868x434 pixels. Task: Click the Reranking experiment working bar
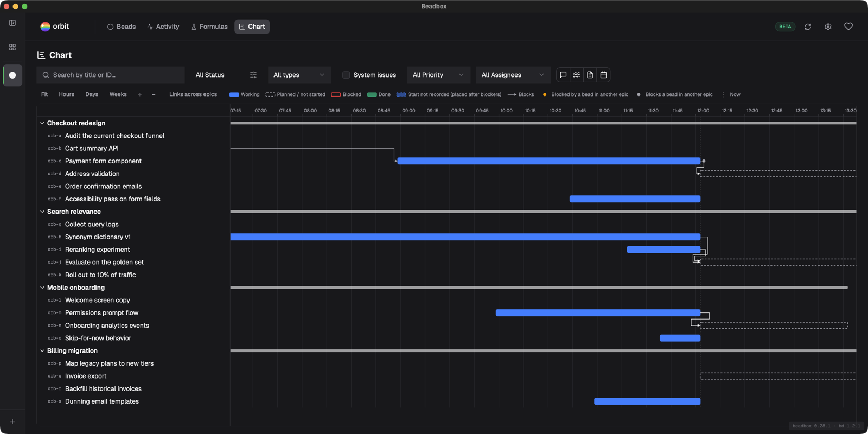663,250
